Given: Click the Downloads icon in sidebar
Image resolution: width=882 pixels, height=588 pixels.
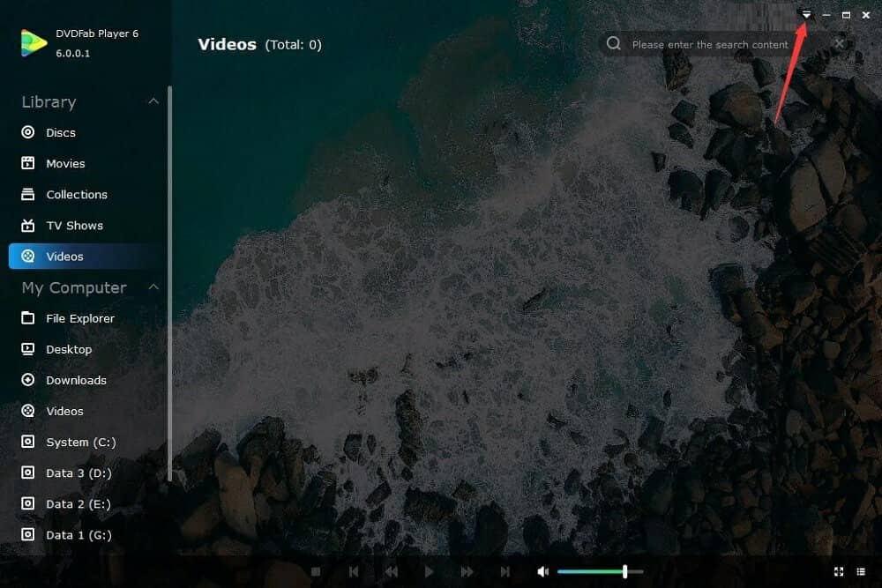Looking at the screenshot, I should pyautogui.click(x=27, y=380).
